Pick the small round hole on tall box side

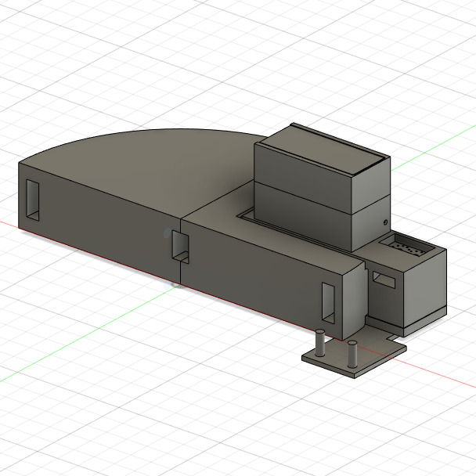[x=385, y=222]
